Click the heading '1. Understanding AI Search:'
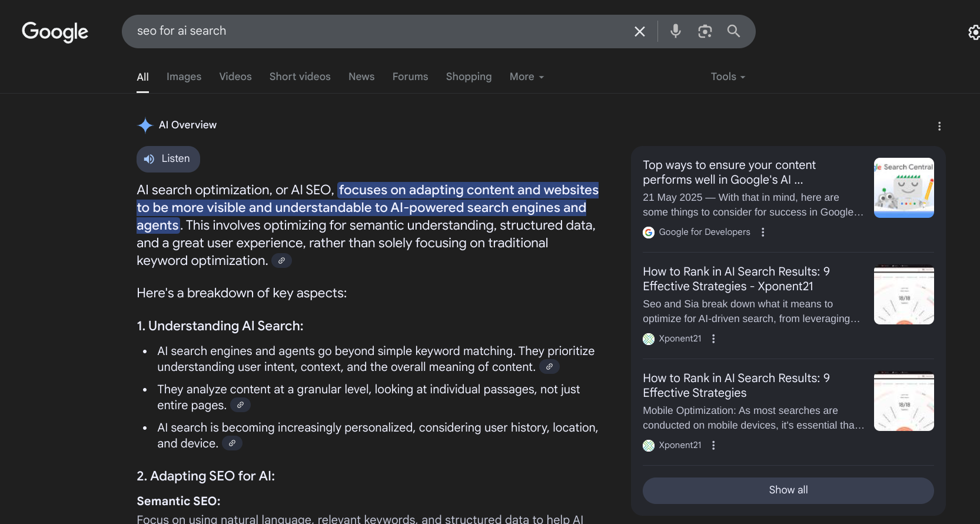980x524 pixels. pos(220,326)
